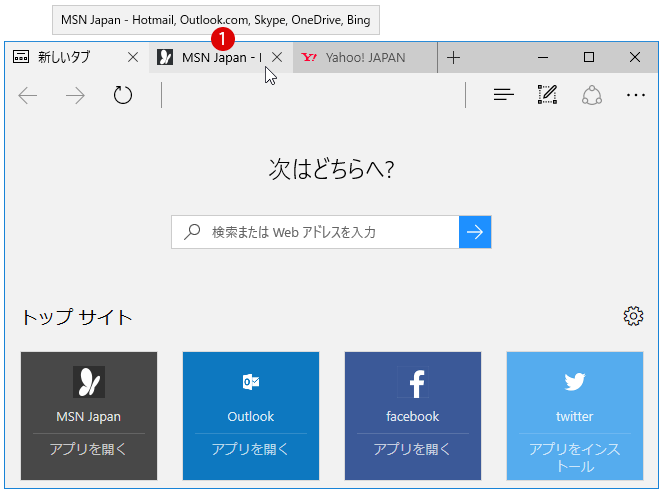
Task: Click the forward navigation arrow
Action: 75,96
